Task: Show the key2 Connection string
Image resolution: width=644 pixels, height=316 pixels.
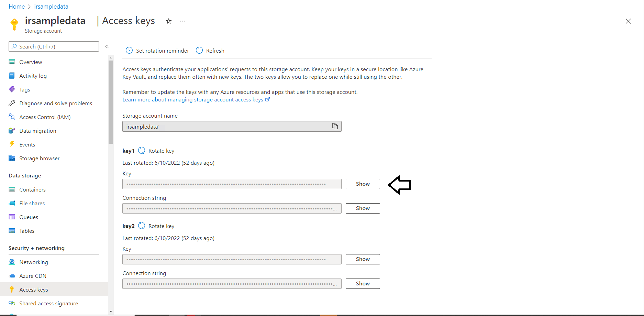Action: point(363,284)
